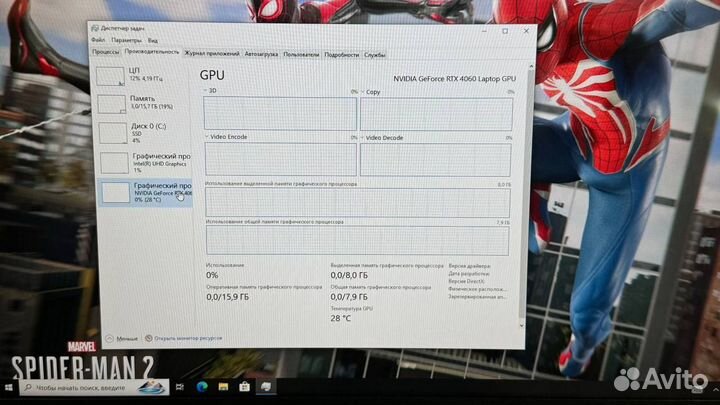Open the Windows Start menu
The height and width of the screenshot is (405, 720).
pos(8,388)
